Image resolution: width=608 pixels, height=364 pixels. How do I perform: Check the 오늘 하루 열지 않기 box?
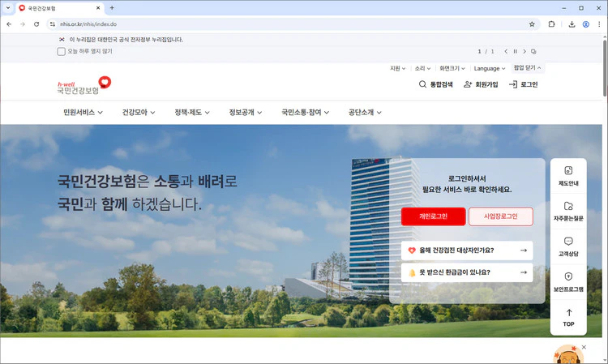[62, 51]
